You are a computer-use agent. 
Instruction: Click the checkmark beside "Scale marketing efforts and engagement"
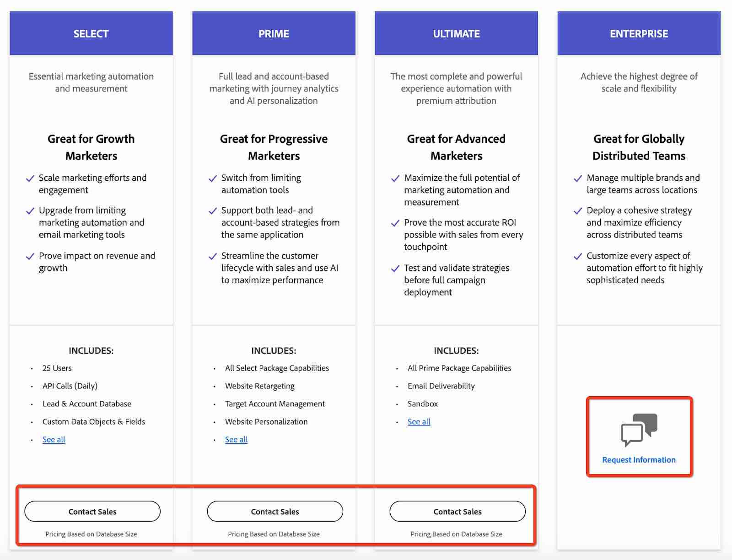tap(30, 178)
